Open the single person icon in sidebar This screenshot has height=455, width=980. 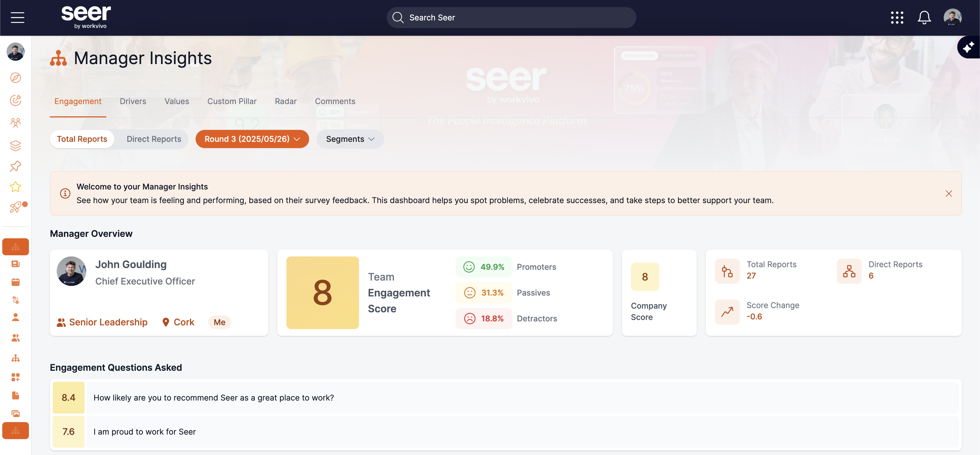[x=16, y=317]
